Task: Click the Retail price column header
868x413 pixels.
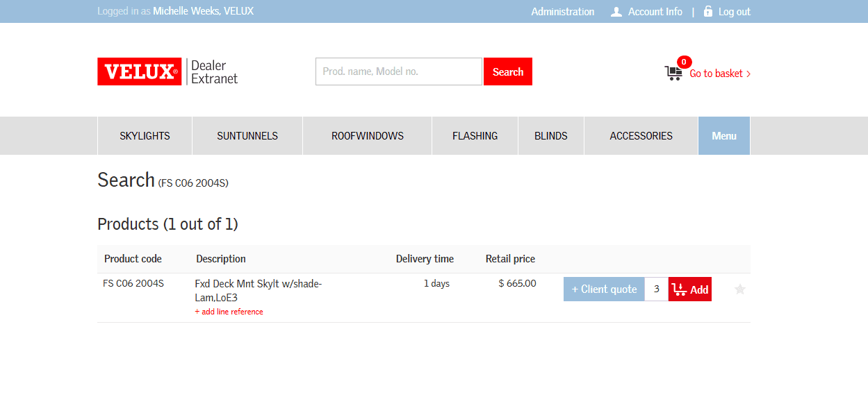Action: [510, 259]
